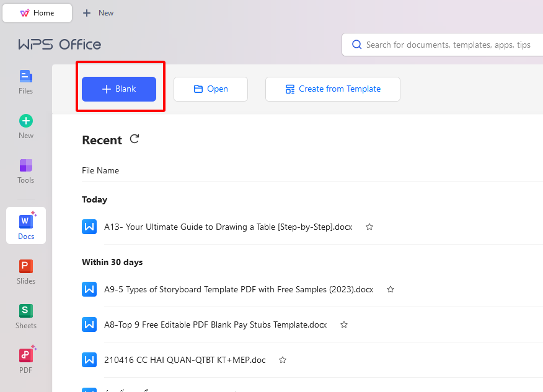Open the Tools panel in sidebar

25,170
